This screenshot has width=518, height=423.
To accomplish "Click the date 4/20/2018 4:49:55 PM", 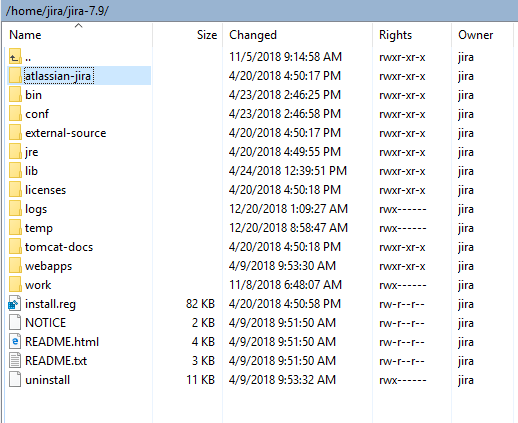I will (x=285, y=152).
